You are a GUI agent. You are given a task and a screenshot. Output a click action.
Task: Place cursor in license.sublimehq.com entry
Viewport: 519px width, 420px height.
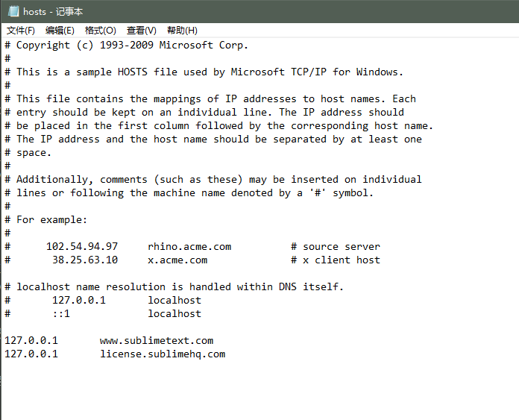tap(163, 354)
